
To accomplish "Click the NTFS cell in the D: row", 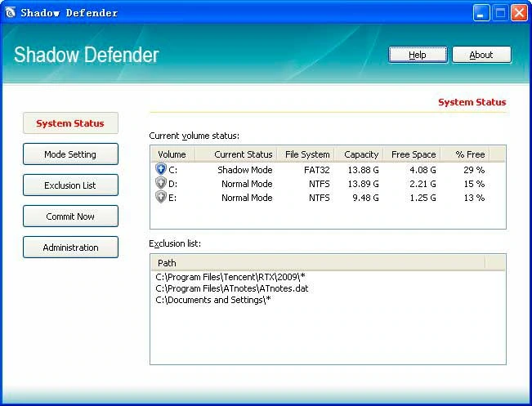I will [x=319, y=184].
